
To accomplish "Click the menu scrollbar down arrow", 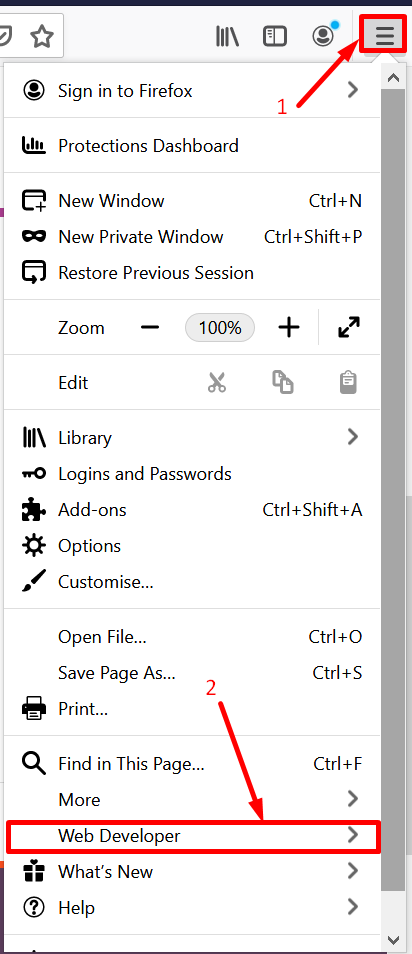I will pyautogui.click(x=393, y=941).
